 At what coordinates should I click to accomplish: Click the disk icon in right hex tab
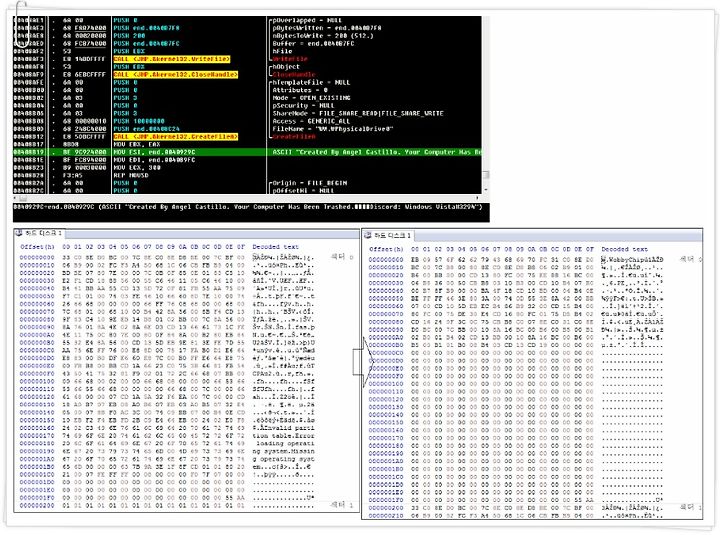point(368,236)
